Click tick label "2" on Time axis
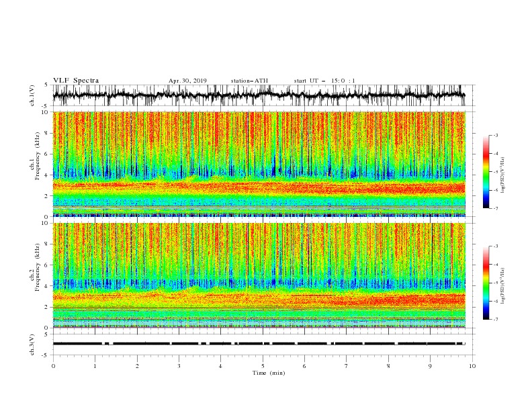The width and height of the screenshot is (532, 411). [x=137, y=366]
